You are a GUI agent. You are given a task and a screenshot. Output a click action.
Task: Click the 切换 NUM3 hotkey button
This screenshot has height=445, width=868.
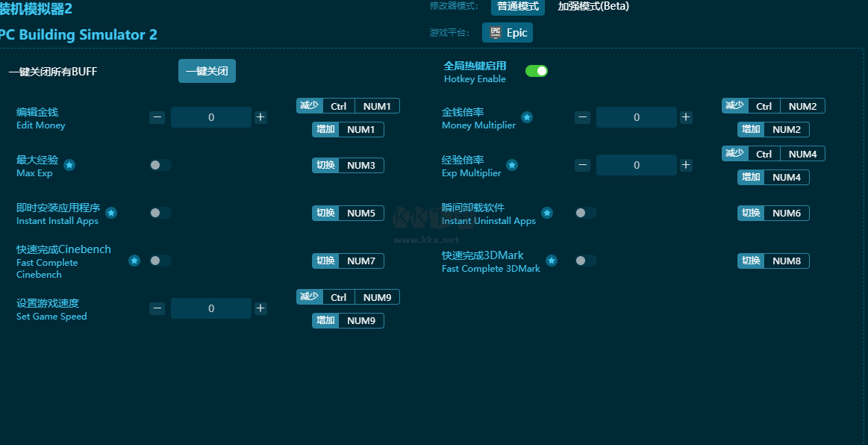coord(349,166)
